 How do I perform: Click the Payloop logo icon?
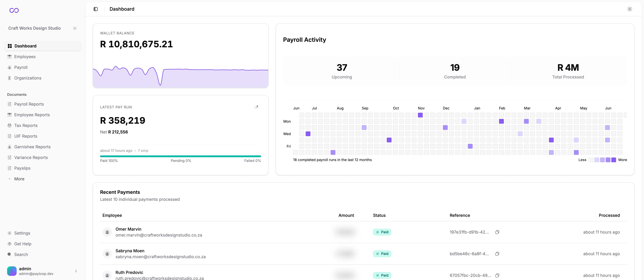point(14,10)
